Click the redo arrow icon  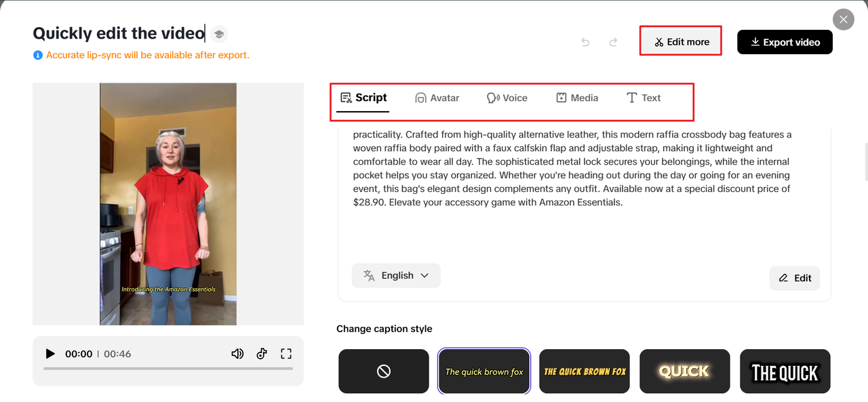[613, 42]
